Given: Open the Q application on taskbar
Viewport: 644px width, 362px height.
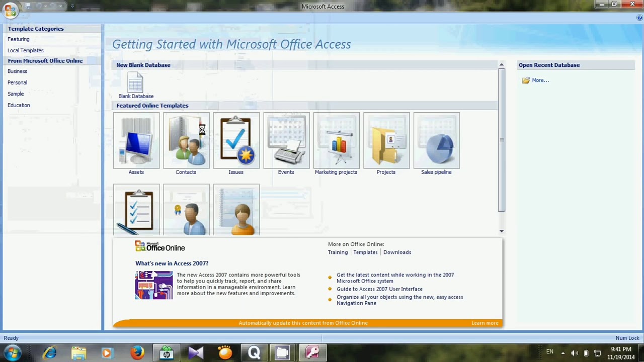Looking at the screenshot, I should 254,353.
